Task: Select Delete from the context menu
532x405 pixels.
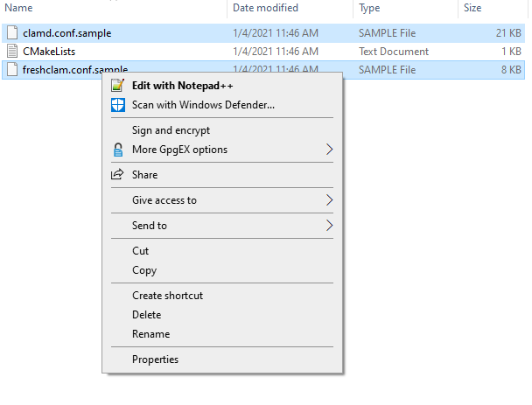Action: click(146, 315)
